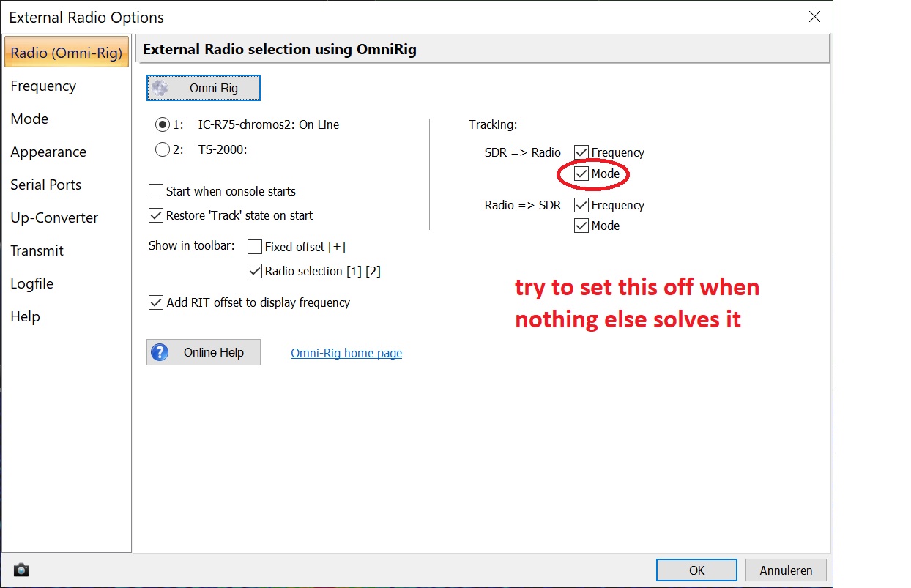Close the External Radio Options dialog
Screen dimensions: 911x588
pos(814,17)
